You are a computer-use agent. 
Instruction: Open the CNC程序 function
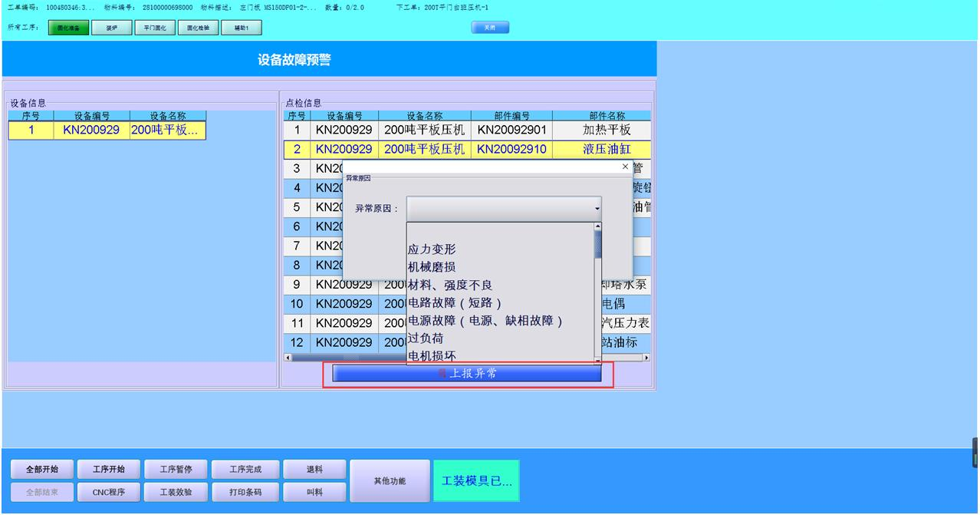tap(110, 492)
